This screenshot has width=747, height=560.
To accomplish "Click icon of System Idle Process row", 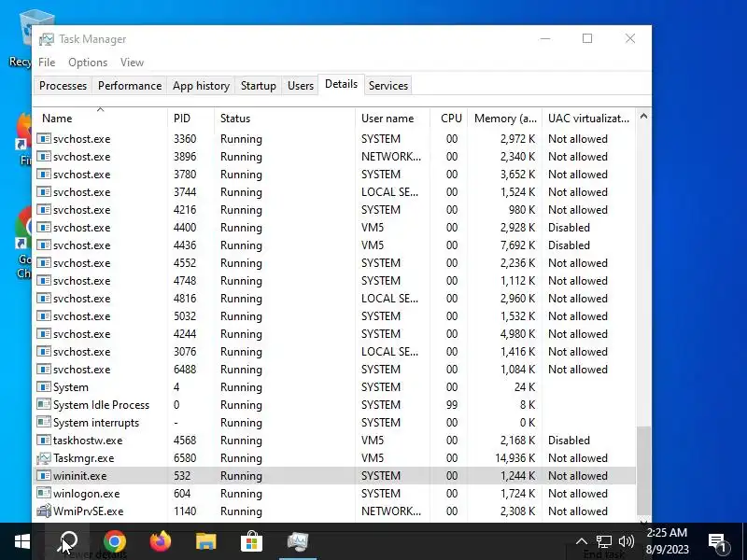I will (x=43, y=405).
